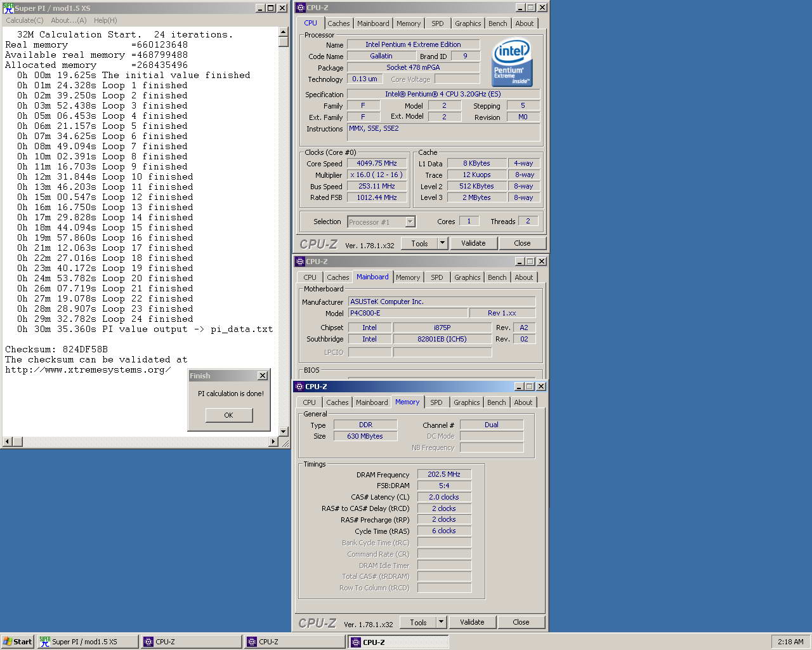
Task: Click Tools button in top CPU-Z window
Action: click(419, 243)
